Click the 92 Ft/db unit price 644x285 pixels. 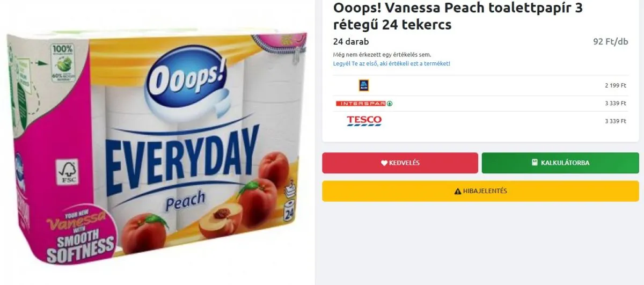coord(610,42)
